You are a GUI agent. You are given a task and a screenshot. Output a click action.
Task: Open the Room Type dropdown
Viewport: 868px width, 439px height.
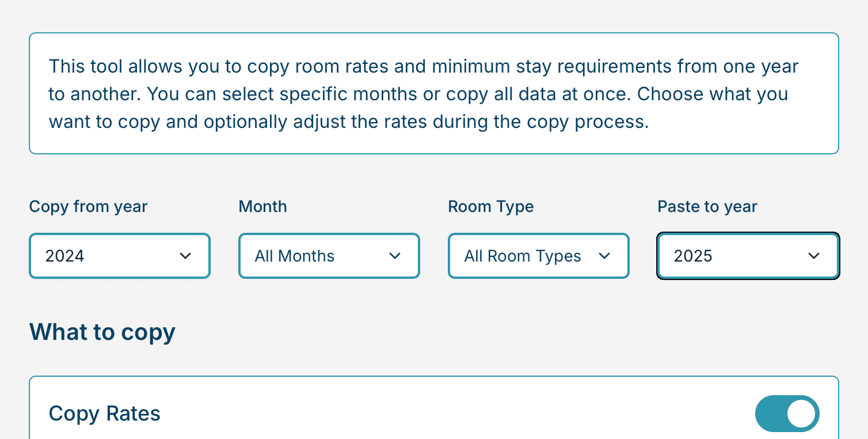coord(539,256)
